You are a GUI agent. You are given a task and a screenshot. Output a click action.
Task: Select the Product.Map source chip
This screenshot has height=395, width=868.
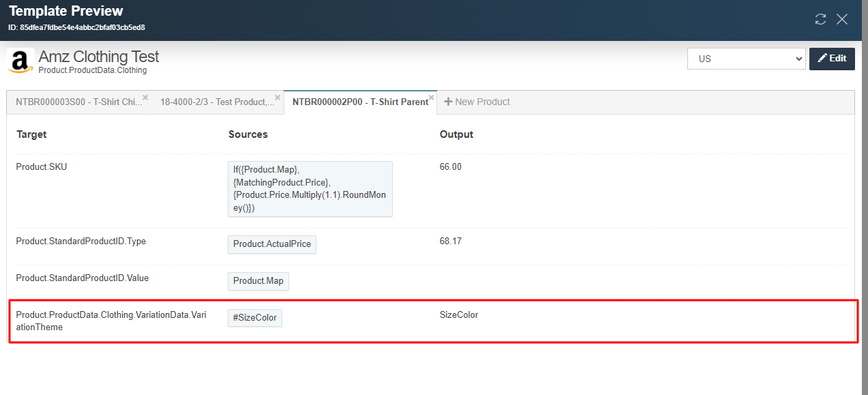pyautogui.click(x=258, y=281)
